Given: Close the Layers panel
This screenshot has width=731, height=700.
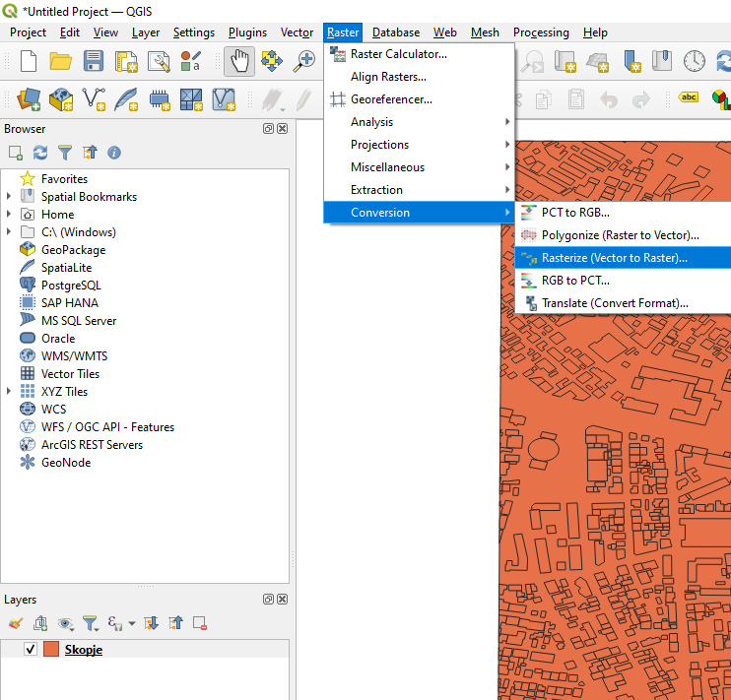Looking at the screenshot, I should click(x=282, y=600).
